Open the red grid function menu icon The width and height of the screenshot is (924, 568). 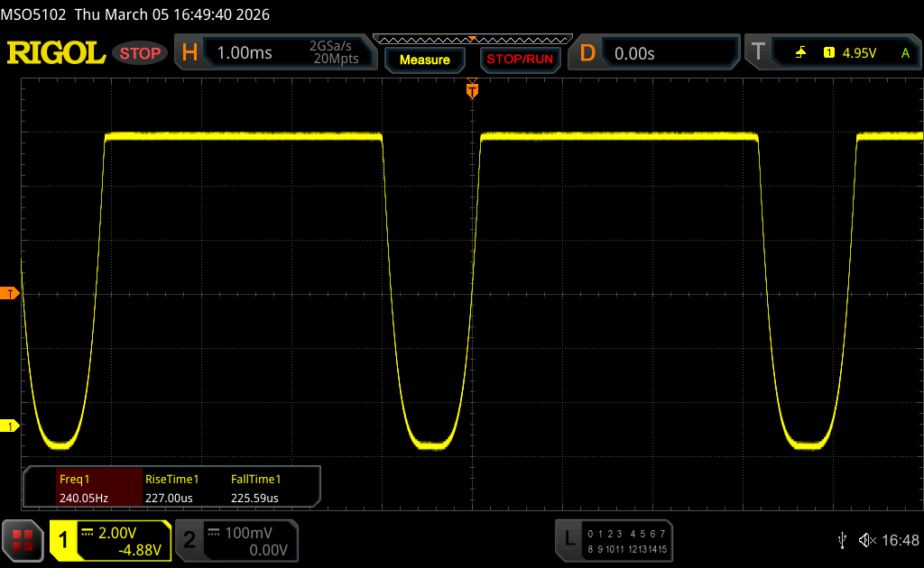[x=23, y=540]
